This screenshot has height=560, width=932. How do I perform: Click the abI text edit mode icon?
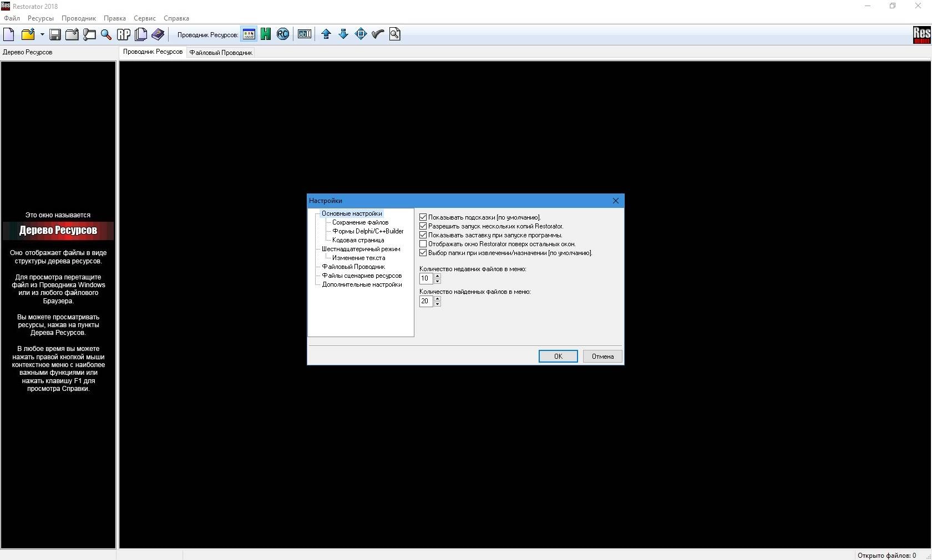(305, 34)
